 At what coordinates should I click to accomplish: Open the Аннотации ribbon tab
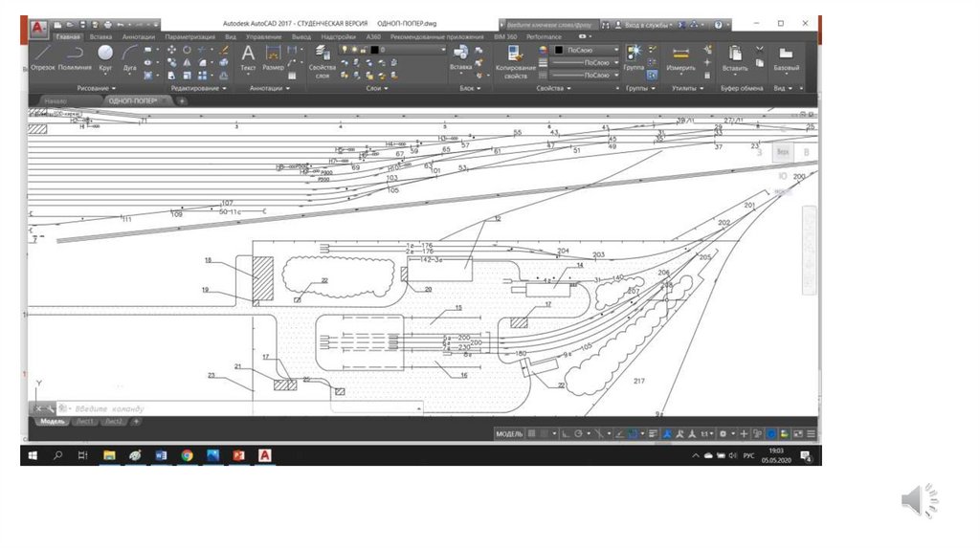138,36
